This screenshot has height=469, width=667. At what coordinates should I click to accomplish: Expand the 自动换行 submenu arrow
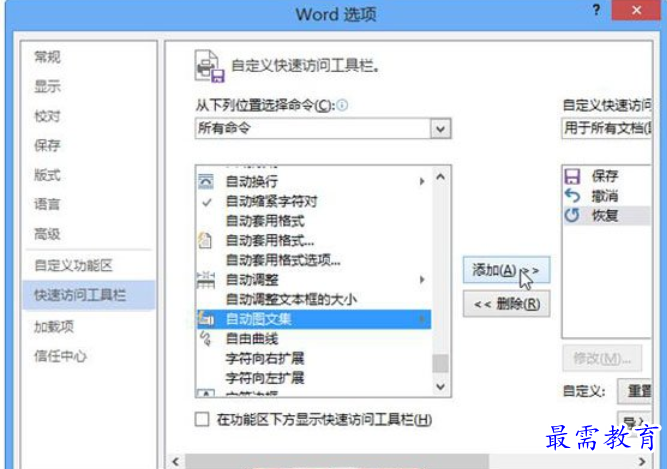click(x=422, y=182)
